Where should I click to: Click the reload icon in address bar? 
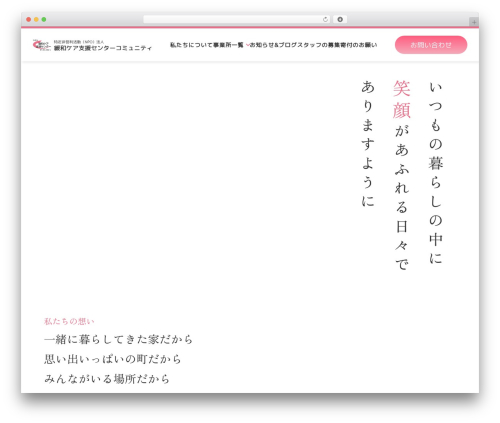coord(325,19)
